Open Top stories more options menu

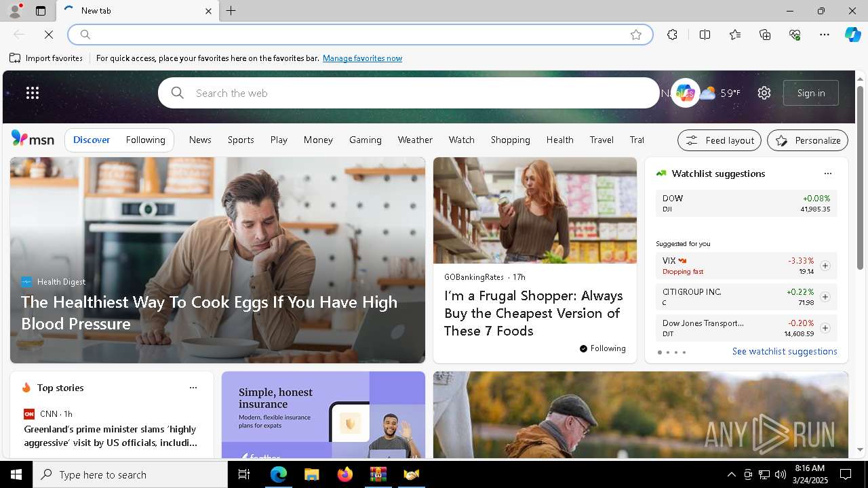[x=193, y=388]
